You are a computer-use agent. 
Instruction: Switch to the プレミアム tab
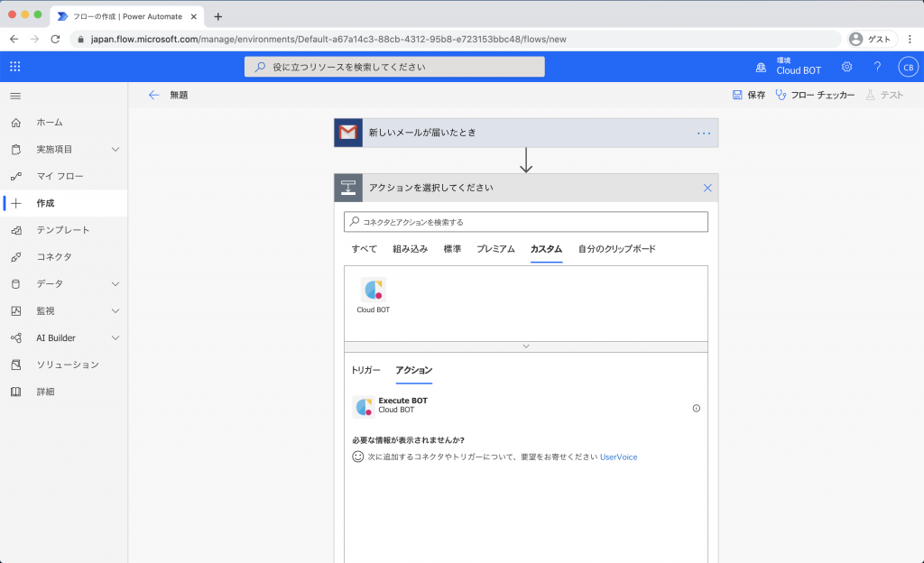click(495, 249)
